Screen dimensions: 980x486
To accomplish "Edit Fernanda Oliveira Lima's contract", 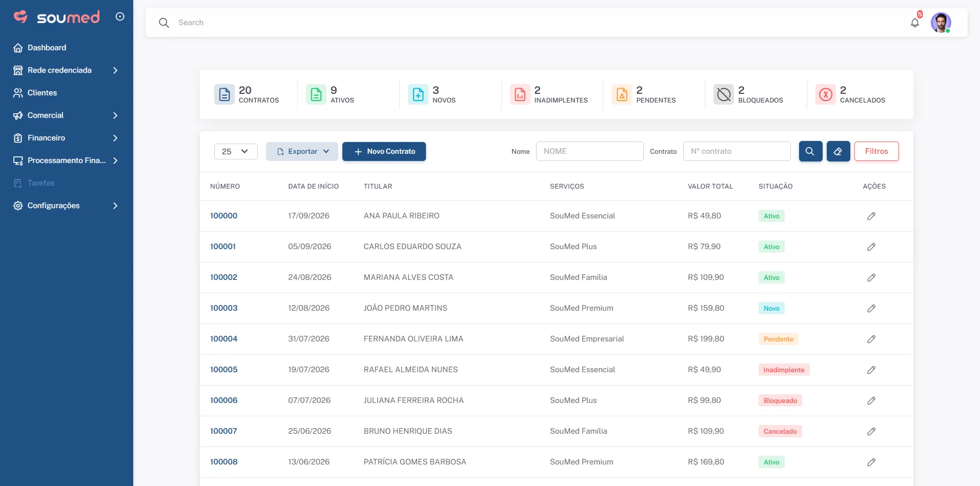I will [x=871, y=339].
